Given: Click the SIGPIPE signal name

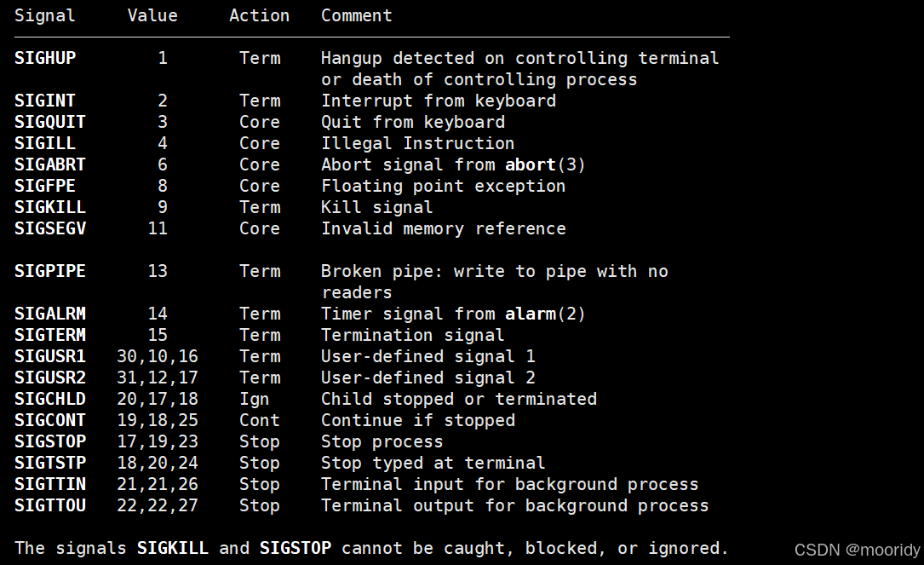Looking at the screenshot, I should tap(50, 271).
